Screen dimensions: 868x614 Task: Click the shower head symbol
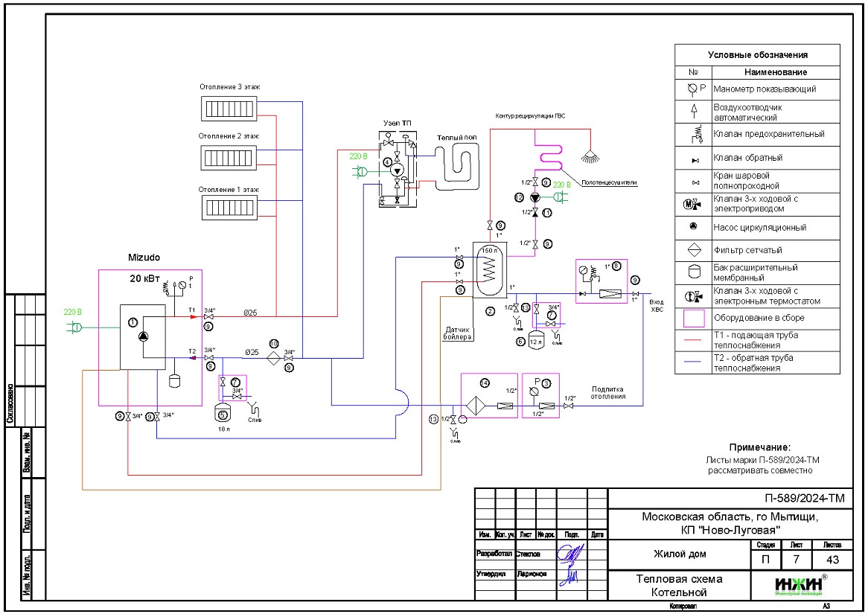590,159
